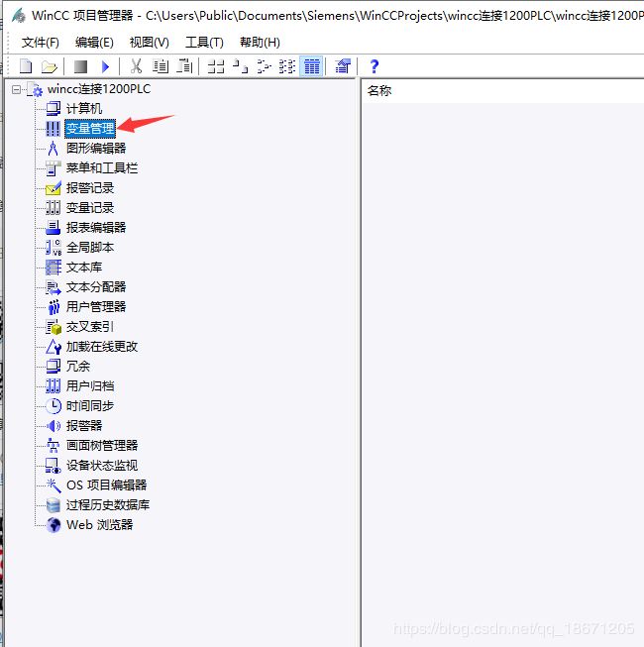Select Web 浏览器 in the project tree
This screenshot has height=647, width=644.
[x=99, y=524]
